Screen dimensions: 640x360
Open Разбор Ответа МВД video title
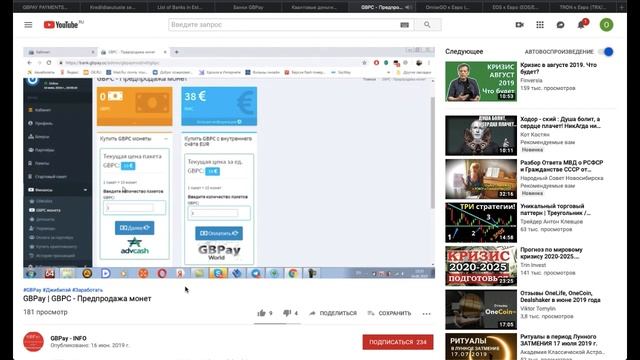coord(562,166)
